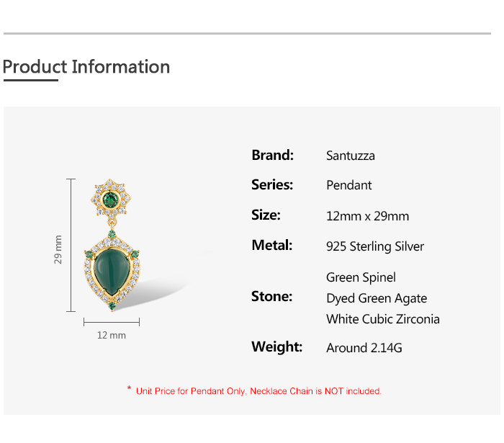
Task: Click the "29 mm" height dimension label
Action: click(58, 249)
